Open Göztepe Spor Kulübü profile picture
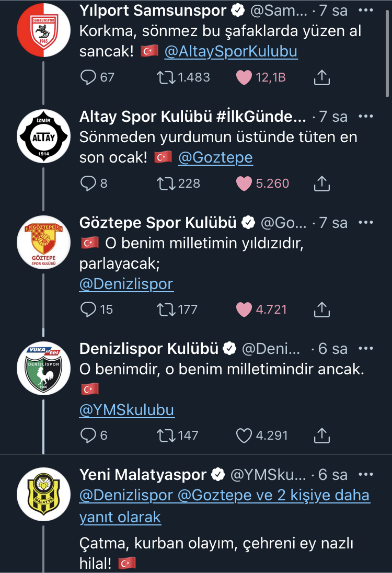 tap(43, 242)
